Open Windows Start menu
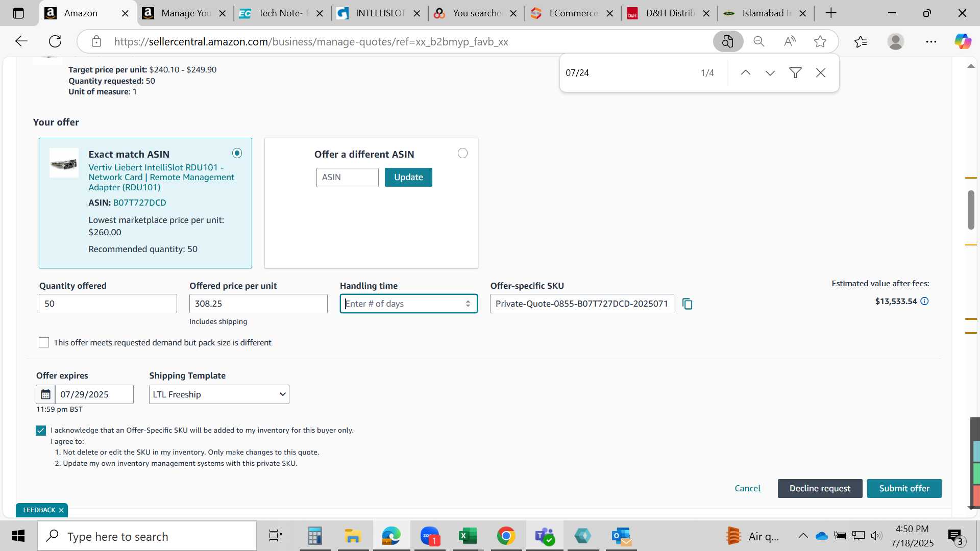 tap(18, 536)
